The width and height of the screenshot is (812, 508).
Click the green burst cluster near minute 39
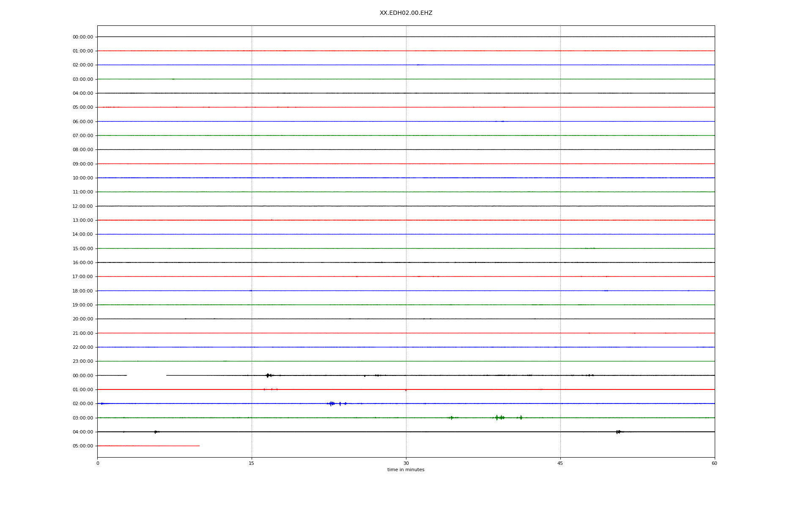pos(500,417)
